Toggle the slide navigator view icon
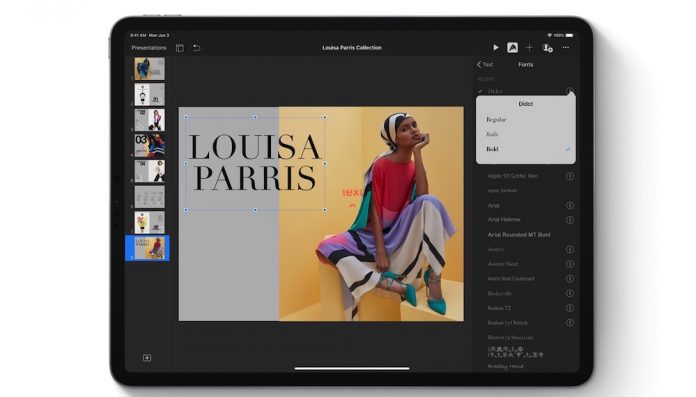Screen dimensions: 696x397 (x=180, y=48)
